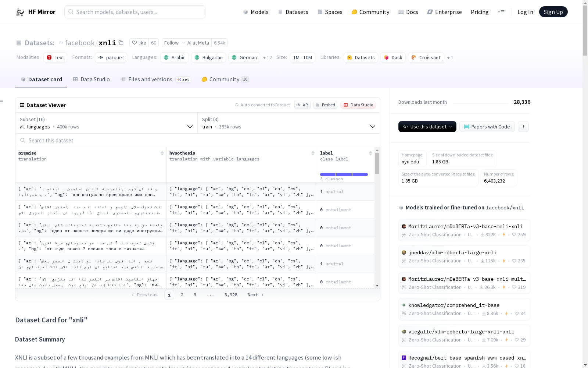Switch to the Dataset card tab
588x368 pixels.
coord(41,79)
